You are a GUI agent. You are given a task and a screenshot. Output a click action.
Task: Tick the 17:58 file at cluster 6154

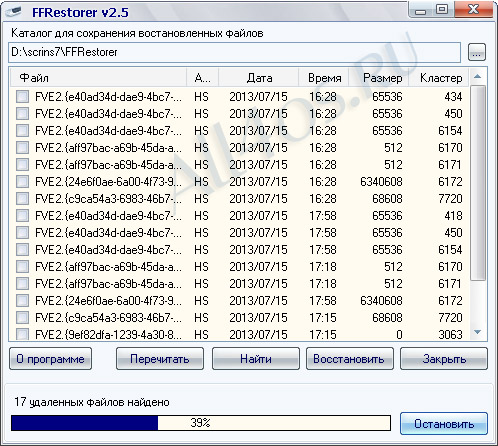[x=22, y=250]
